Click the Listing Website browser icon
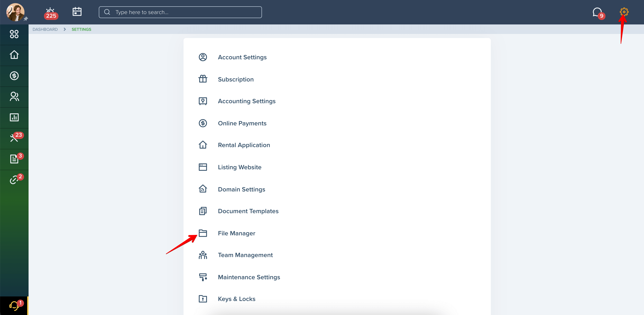This screenshot has width=644, height=315. pos(203,167)
